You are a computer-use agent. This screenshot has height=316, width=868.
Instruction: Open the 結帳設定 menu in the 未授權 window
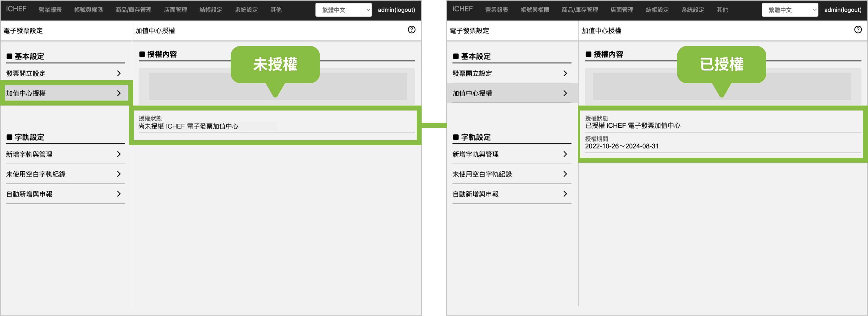click(x=211, y=10)
